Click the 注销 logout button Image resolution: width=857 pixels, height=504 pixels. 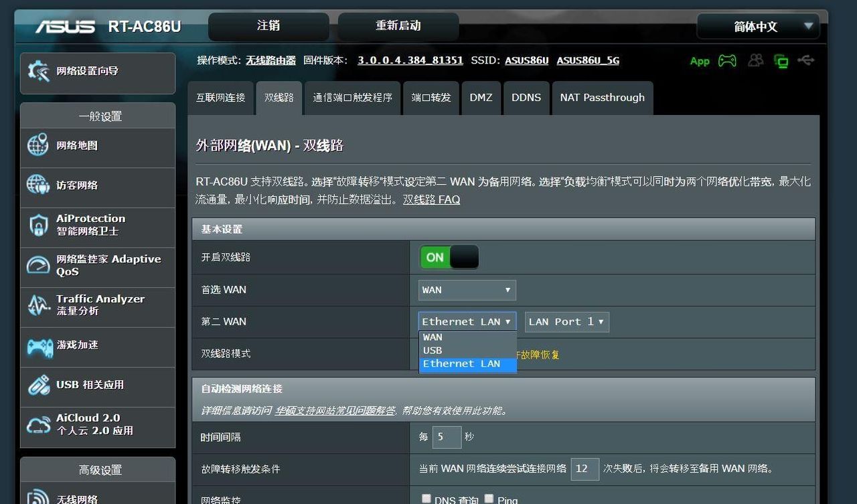(268, 26)
